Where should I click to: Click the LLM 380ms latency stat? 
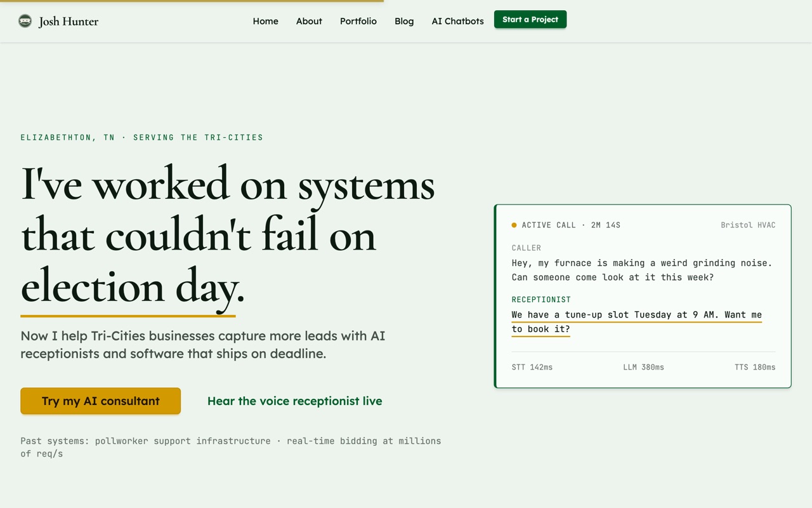click(x=643, y=367)
